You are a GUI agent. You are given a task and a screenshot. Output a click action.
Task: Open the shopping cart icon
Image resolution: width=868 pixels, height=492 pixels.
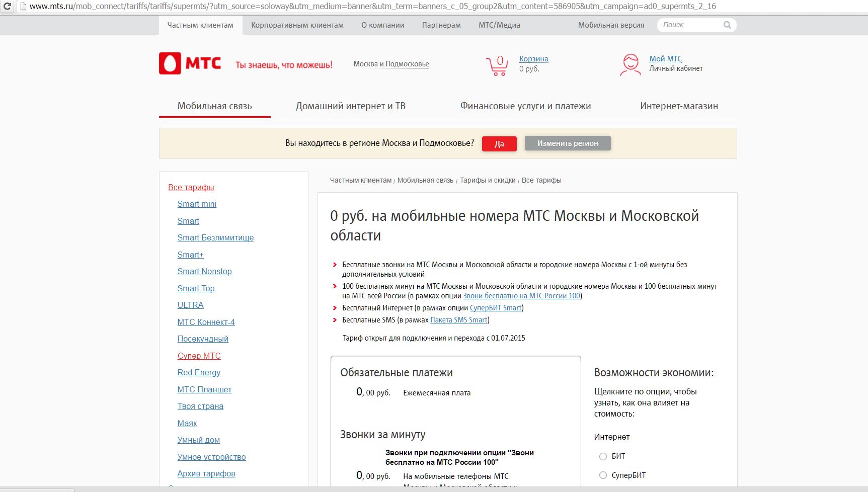pyautogui.click(x=497, y=66)
